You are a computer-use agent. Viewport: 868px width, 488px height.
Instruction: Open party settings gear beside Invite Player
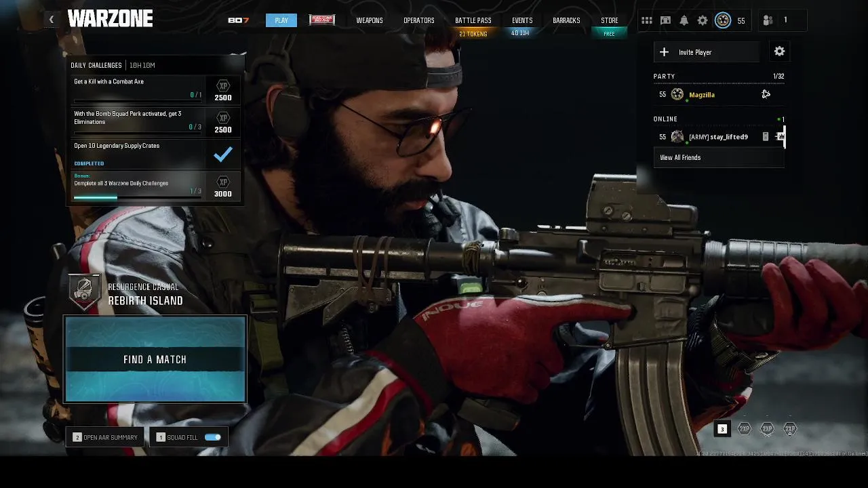(x=779, y=52)
